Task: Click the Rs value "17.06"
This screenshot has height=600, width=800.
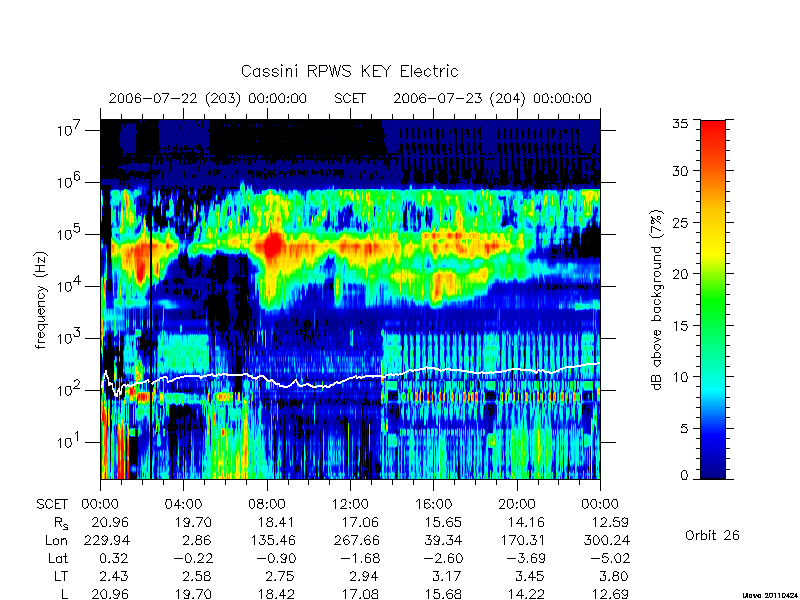Action: pos(361,522)
